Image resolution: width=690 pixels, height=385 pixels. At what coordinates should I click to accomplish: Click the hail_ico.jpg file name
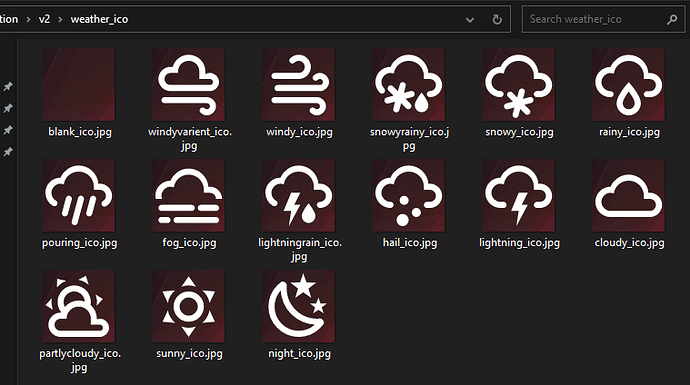(410, 243)
